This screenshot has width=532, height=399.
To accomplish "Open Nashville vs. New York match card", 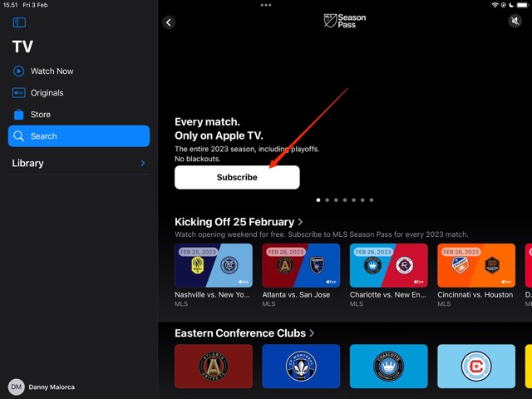I will click(x=214, y=265).
